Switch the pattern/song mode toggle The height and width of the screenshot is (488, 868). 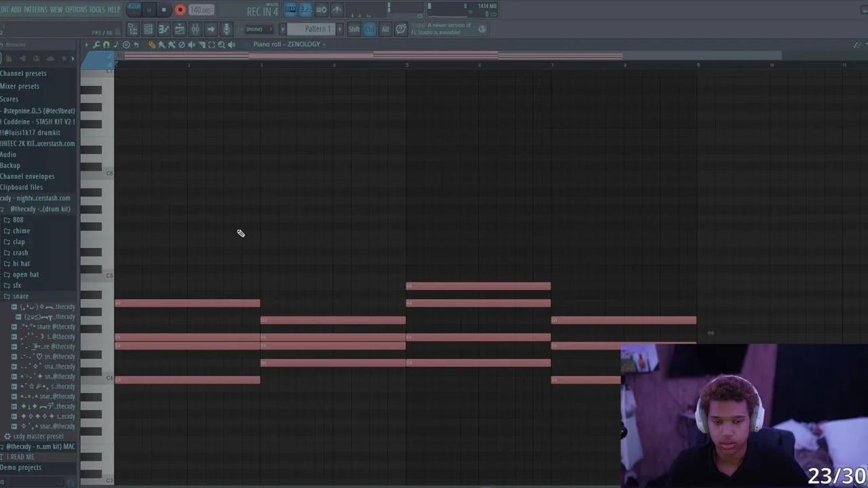134,9
